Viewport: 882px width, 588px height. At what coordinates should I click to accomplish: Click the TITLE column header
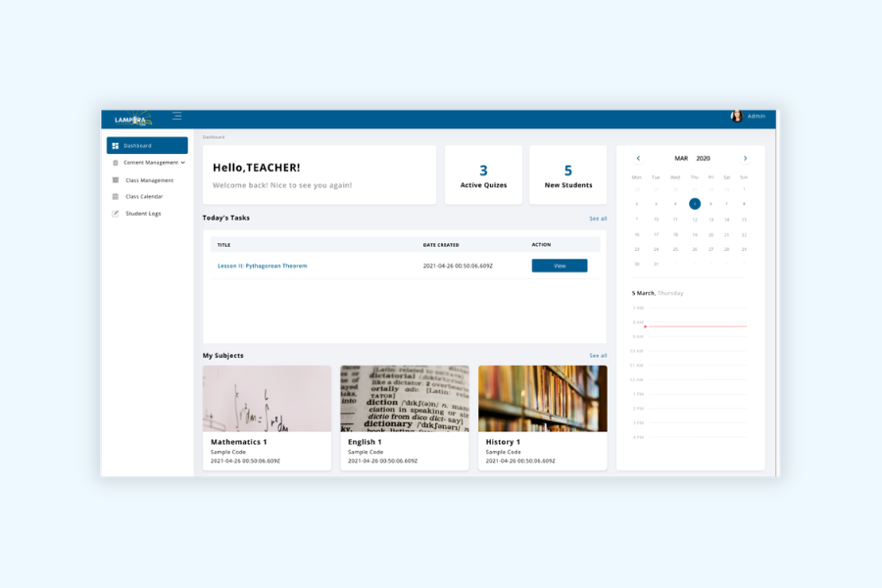click(x=223, y=245)
